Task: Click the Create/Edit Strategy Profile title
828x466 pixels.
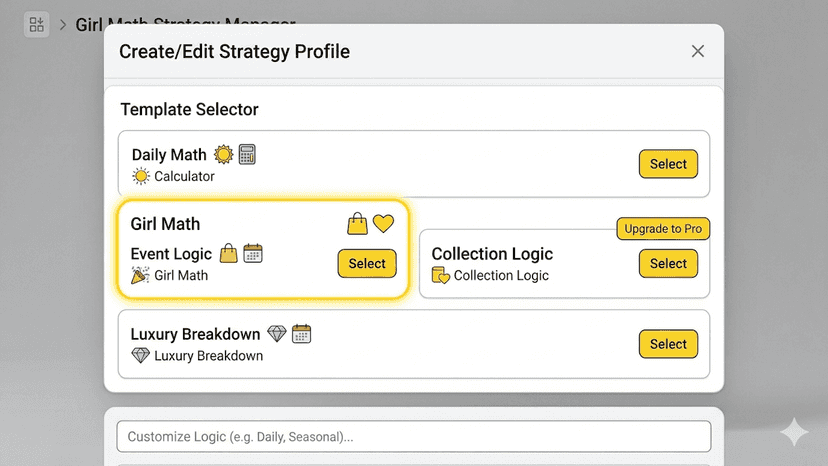Action: coord(234,52)
